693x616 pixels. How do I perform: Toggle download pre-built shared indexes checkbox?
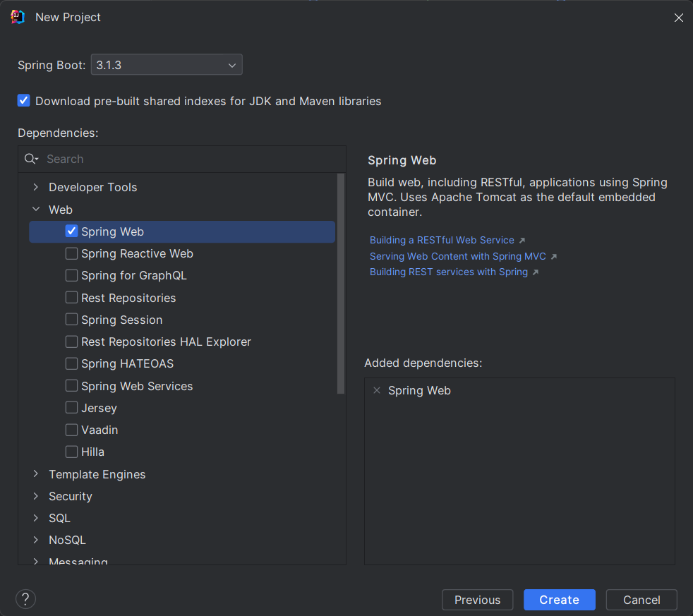(x=24, y=101)
